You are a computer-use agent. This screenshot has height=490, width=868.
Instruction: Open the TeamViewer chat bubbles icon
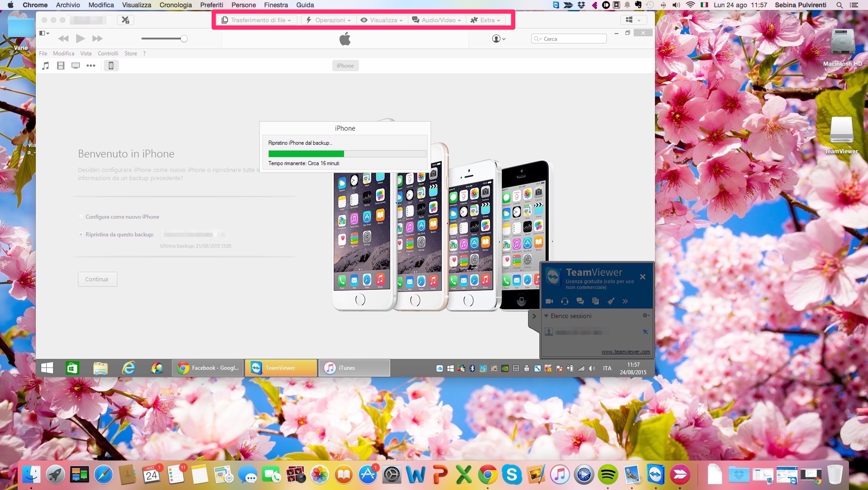[580, 301]
